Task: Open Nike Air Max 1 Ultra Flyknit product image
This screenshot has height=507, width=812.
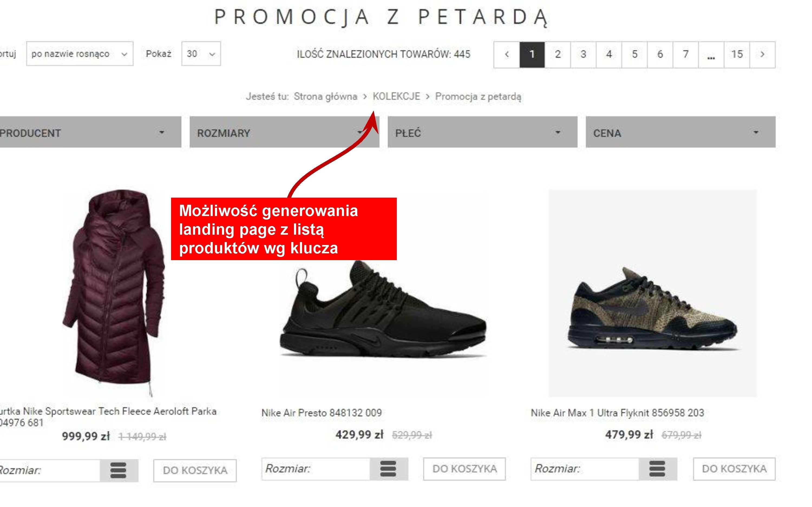Action: point(653,293)
